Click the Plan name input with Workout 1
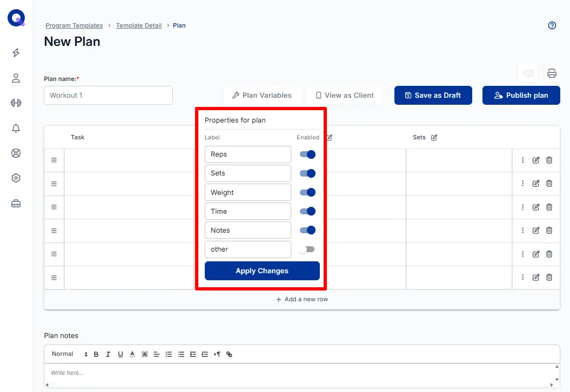 (109, 95)
